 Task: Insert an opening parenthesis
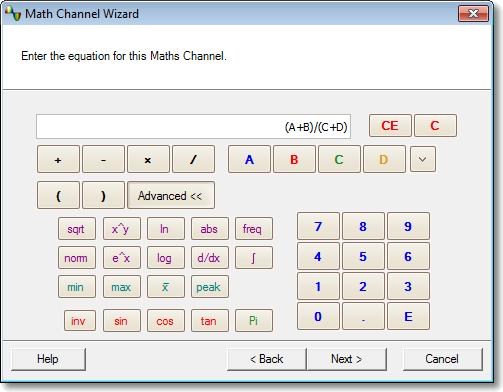point(58,195)
